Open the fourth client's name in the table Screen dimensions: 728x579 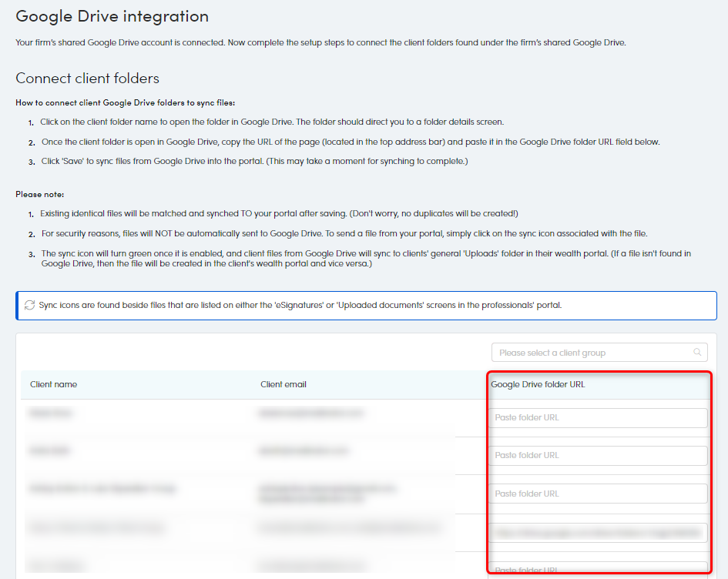click(97, 527)
